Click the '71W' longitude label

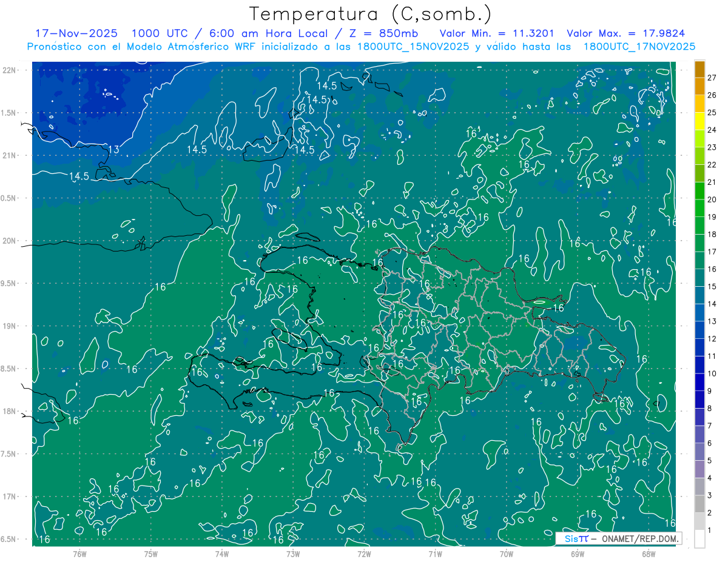pos(435,554)
